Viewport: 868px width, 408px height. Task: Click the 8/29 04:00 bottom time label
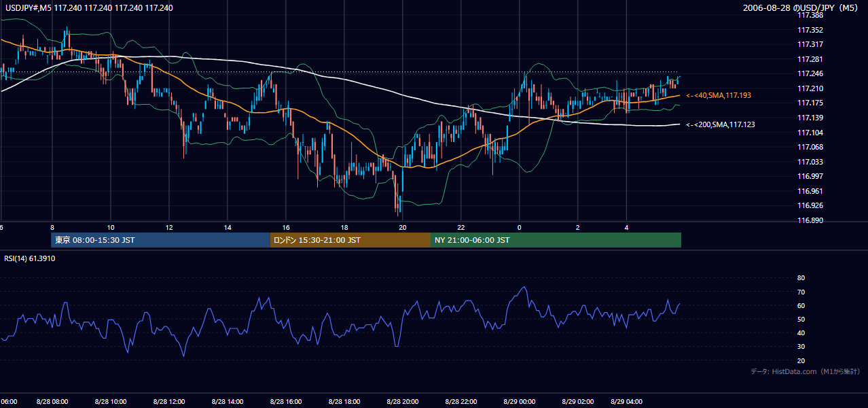[627, 402]
